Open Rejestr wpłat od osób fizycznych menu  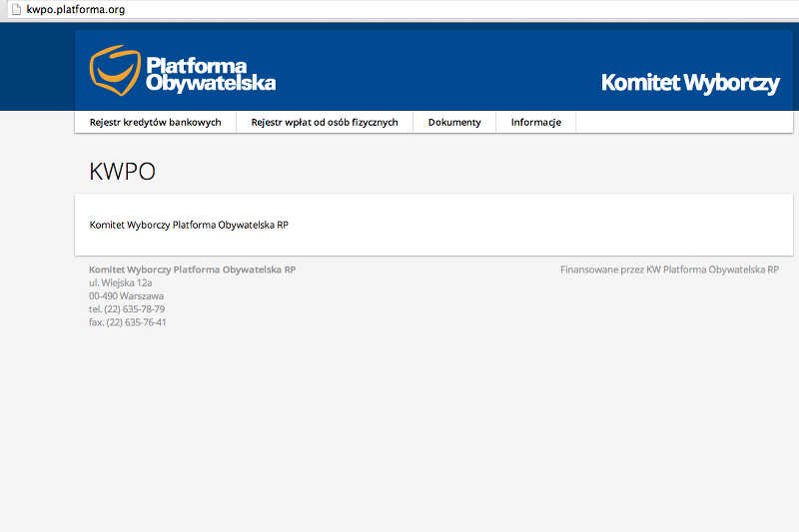click(325, 122)
